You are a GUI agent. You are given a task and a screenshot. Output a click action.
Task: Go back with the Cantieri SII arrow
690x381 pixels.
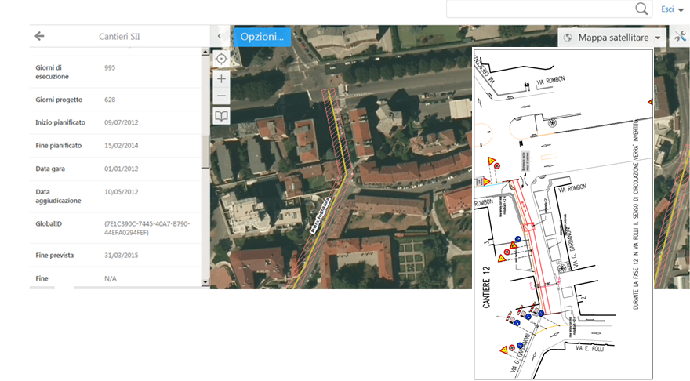[39, 36]
